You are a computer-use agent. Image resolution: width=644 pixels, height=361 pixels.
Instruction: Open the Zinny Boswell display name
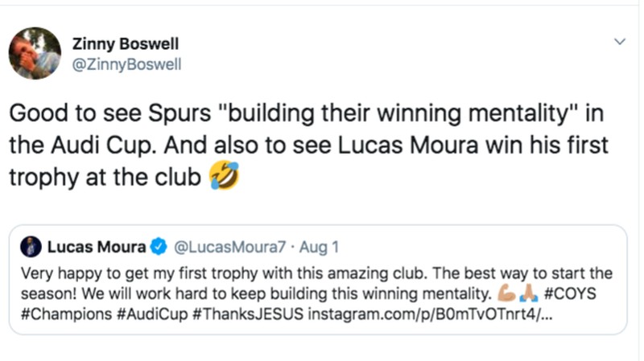[126, 44]
